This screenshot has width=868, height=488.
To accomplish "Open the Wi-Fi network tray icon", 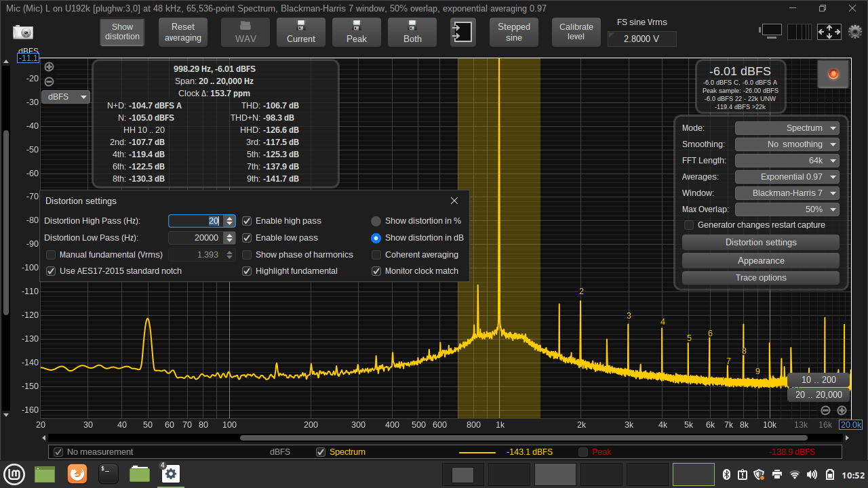I will click(795, 474).
